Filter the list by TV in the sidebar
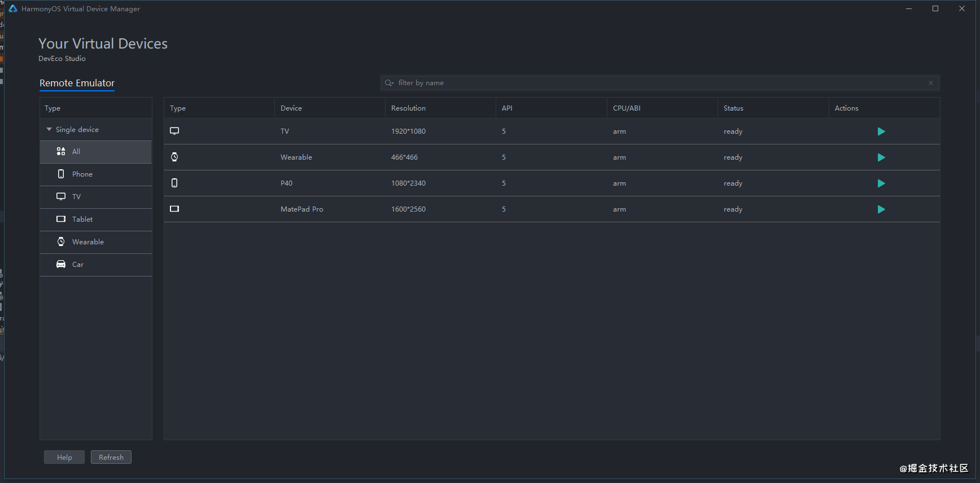This screenshot has height=483, width=980. coord(96,197)
